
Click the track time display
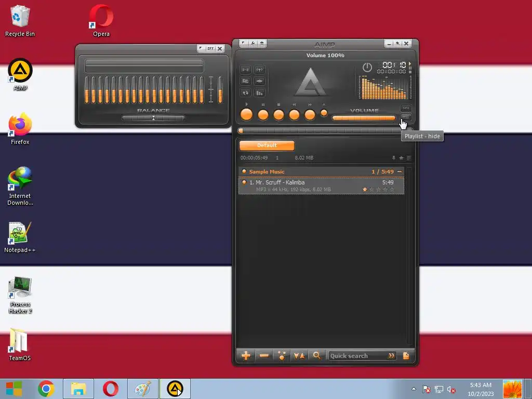(x=394, y=64)
